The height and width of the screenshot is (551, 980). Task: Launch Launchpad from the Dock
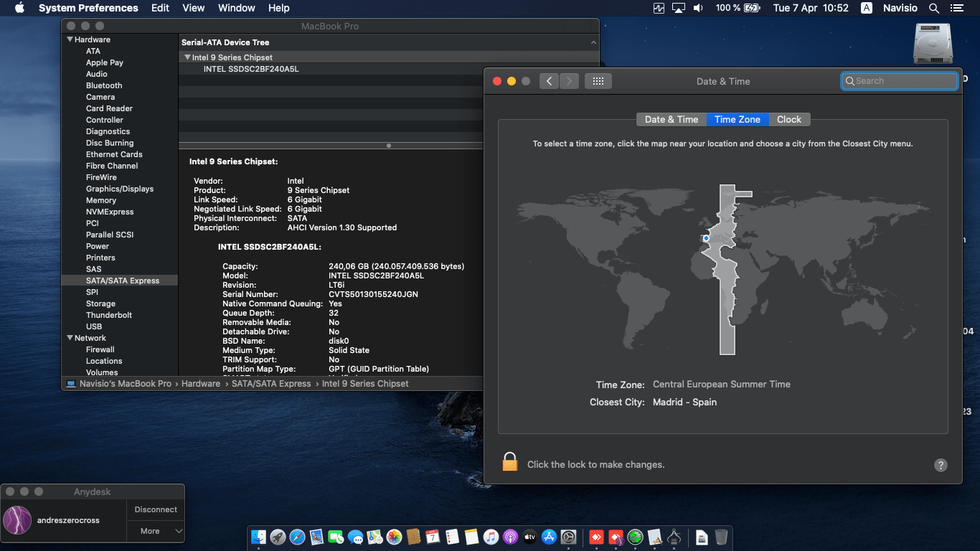tap(278, 537)
